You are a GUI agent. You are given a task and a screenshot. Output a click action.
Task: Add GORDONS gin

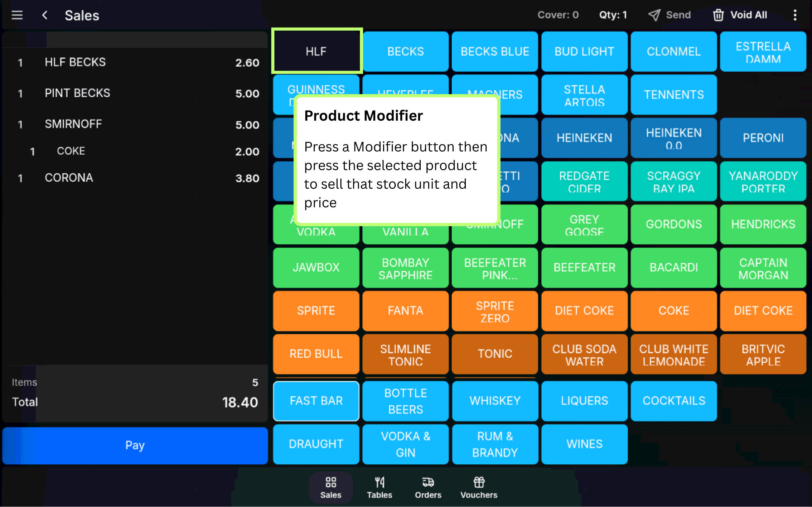[x=673, y=224]
